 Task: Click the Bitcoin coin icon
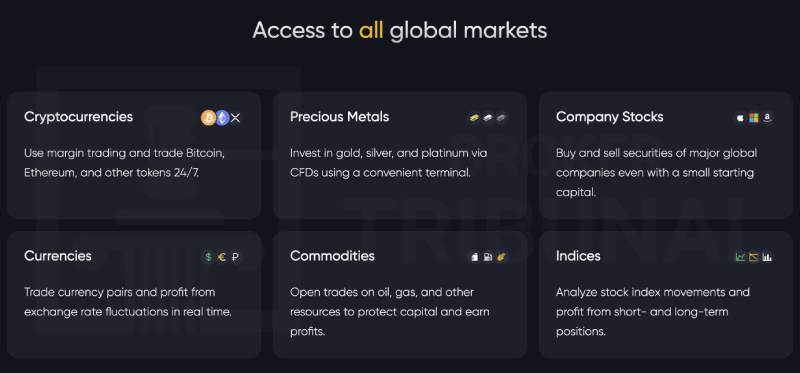(x=208, y=118)
